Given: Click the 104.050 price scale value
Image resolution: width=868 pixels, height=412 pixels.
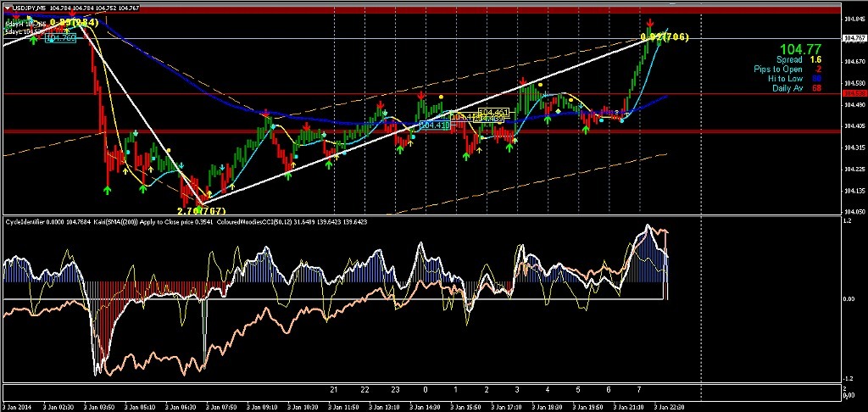Looking at the screenshot, I should click(x=854, y=212).
